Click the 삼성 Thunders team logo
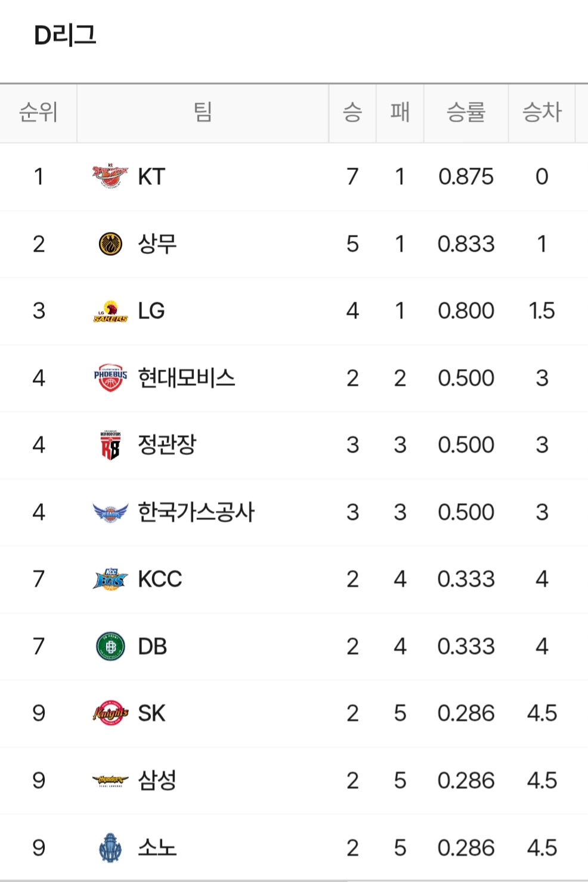588x882 pixels. [110, 781]
